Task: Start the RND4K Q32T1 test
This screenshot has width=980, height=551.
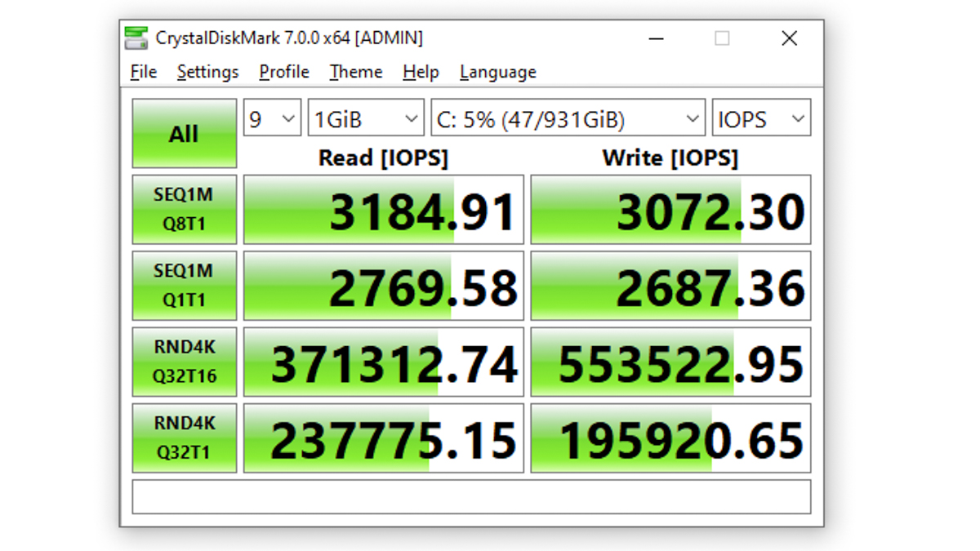Action: [x=185, y=438]
